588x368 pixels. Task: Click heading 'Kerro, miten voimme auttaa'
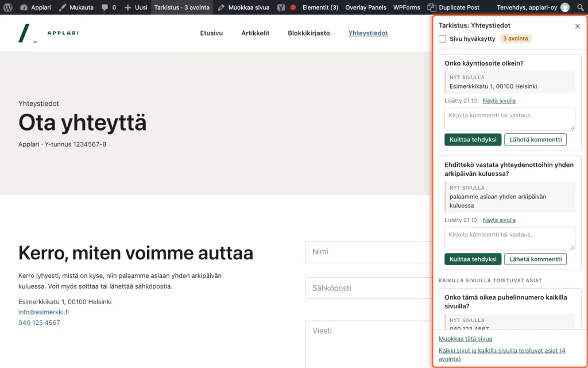136,253
